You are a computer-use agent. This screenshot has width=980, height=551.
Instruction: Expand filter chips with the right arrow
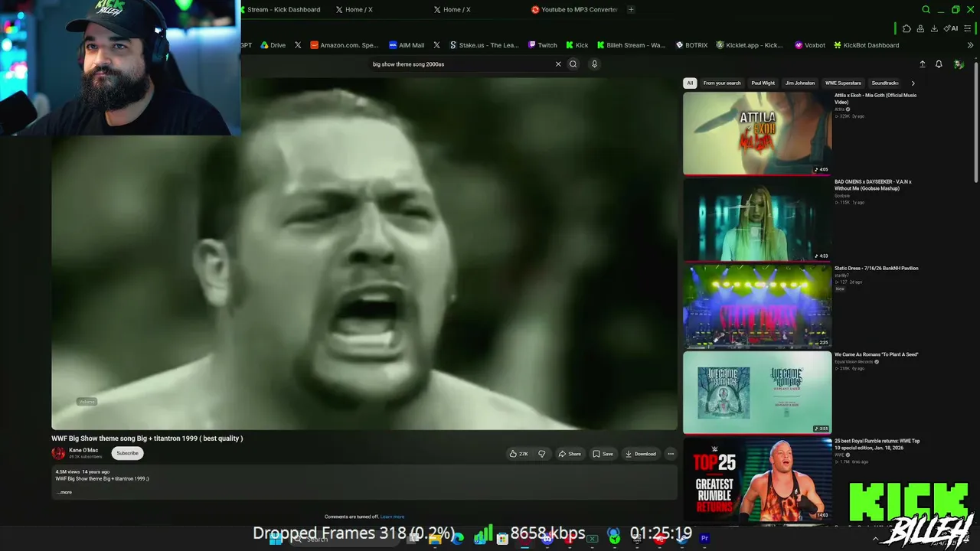(913, 83)
